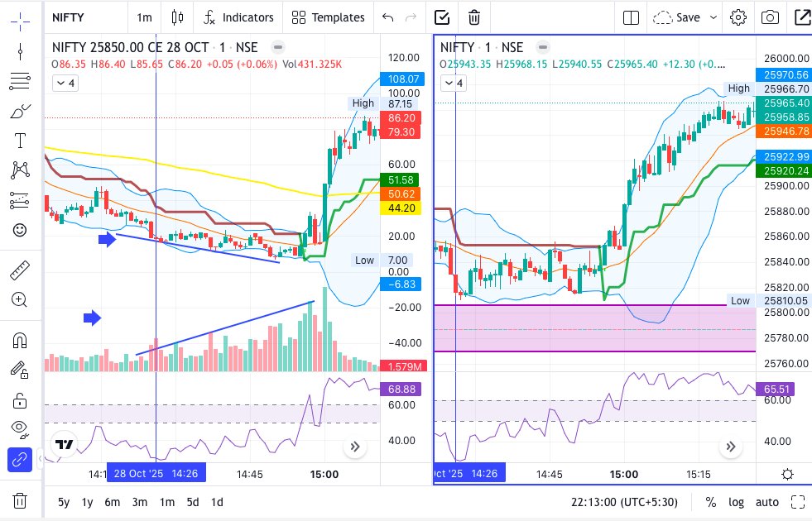Viewport: 812px width, 521px height.
Task: Select 3m date range
Action: coord(140,502)
